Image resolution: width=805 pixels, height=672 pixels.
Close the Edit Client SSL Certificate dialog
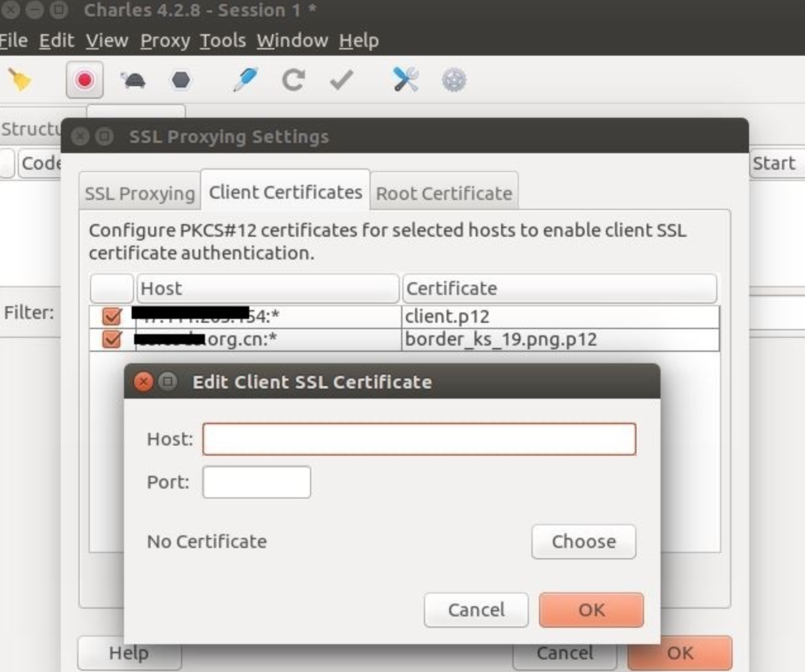pos(144,382)
